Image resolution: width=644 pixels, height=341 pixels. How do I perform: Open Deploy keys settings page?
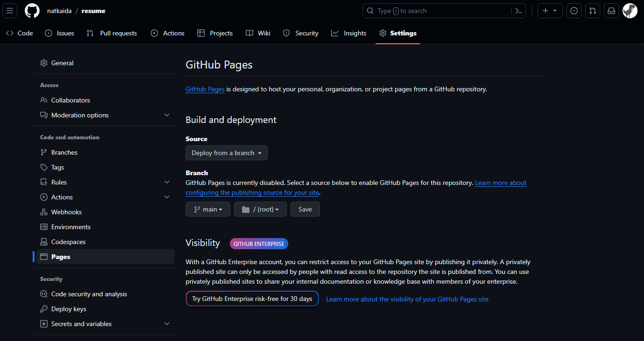pos(105,309)
